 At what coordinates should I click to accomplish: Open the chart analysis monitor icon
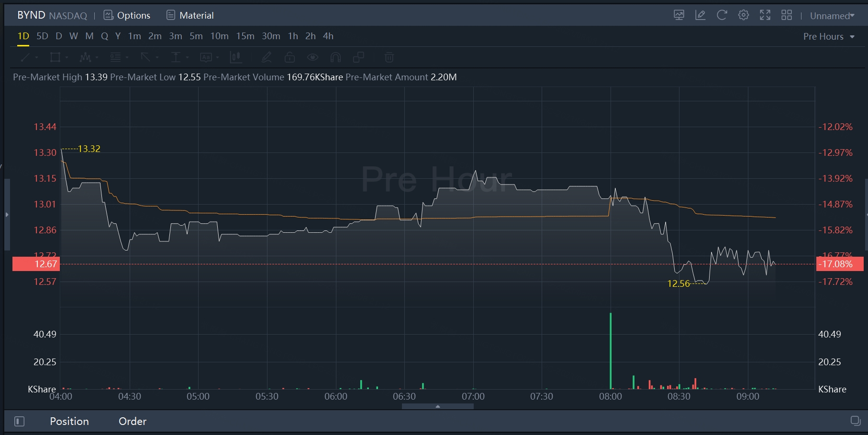679,15
